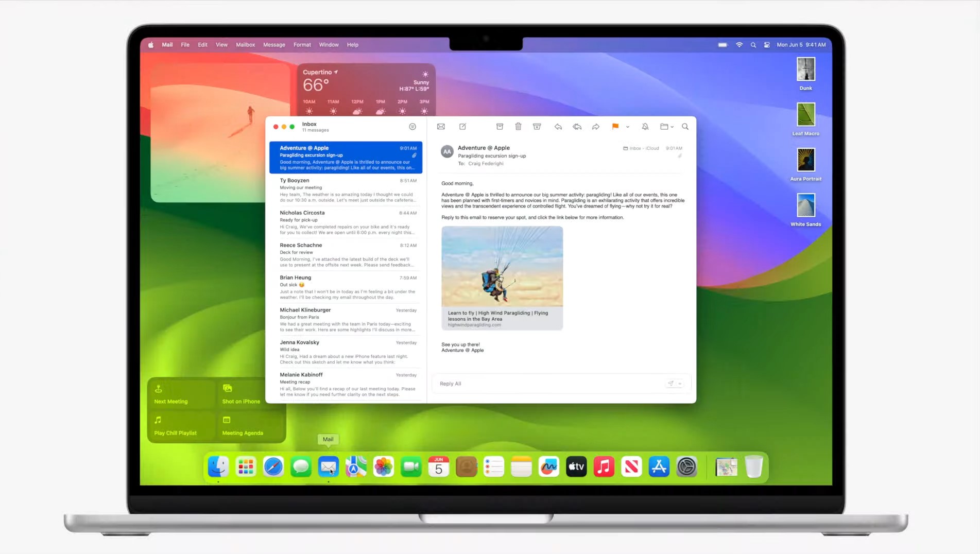Open search in Mail
Image resolution: width=980 pixels, height=554 pixels.
(685, 126)
